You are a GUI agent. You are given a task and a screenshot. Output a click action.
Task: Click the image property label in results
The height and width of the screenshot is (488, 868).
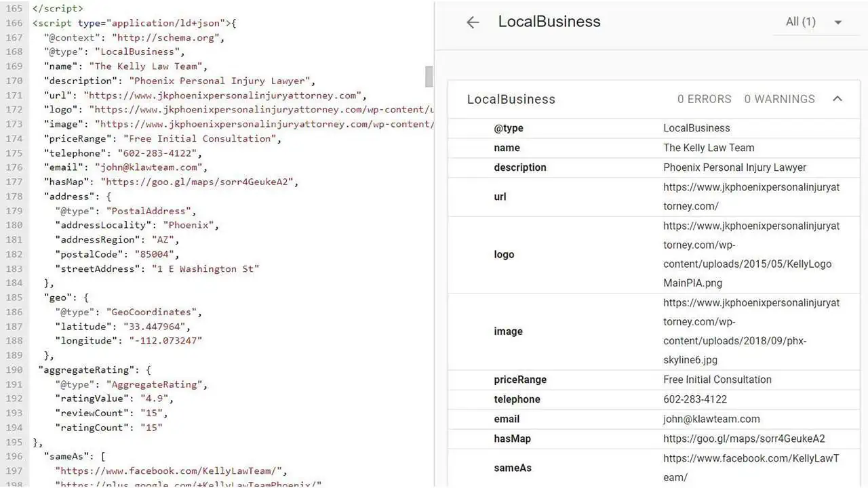point(508,331)
